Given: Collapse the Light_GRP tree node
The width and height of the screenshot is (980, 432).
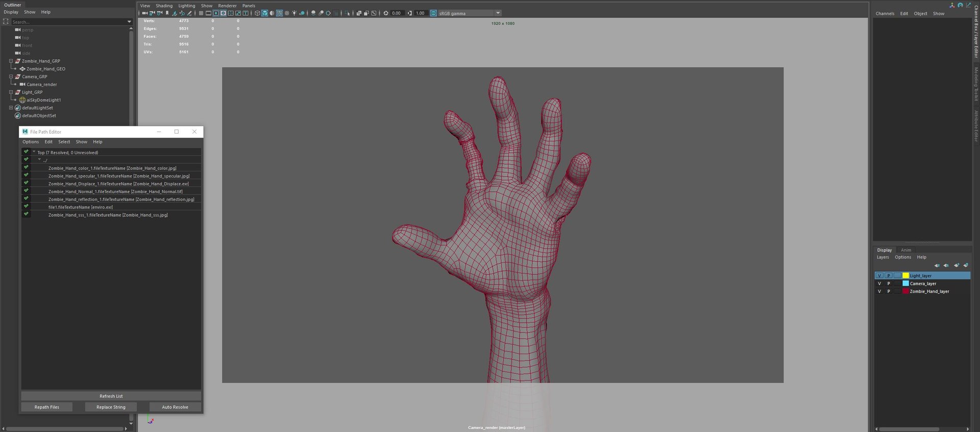Looking at the screenshot, I should (x=11, y=92).
